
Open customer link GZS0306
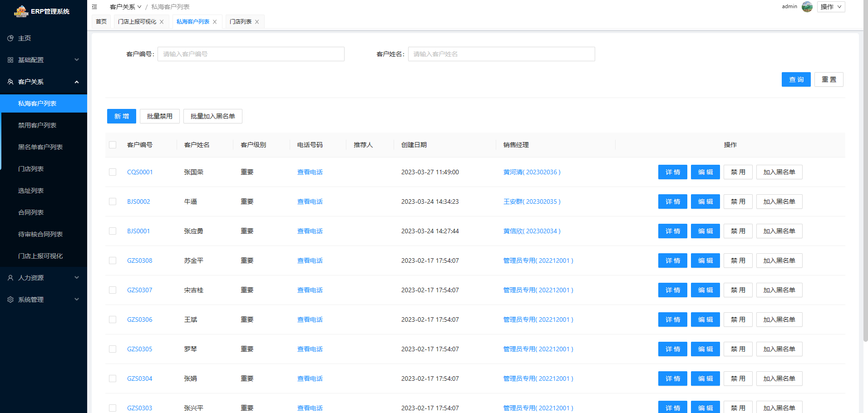coord(140,320)
